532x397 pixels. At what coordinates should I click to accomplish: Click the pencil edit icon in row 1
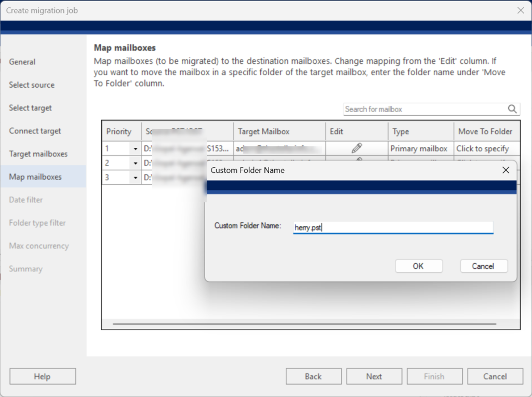tap(356, 148)
